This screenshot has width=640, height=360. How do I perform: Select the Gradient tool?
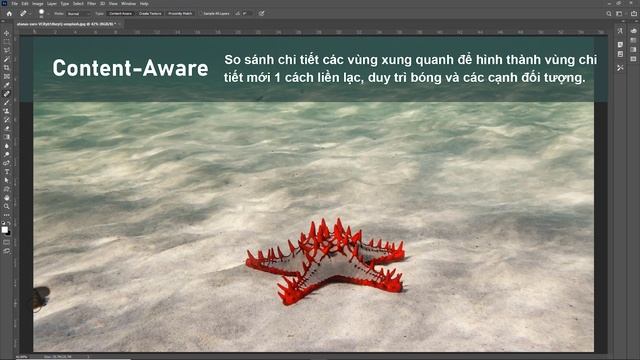(7, 137)
